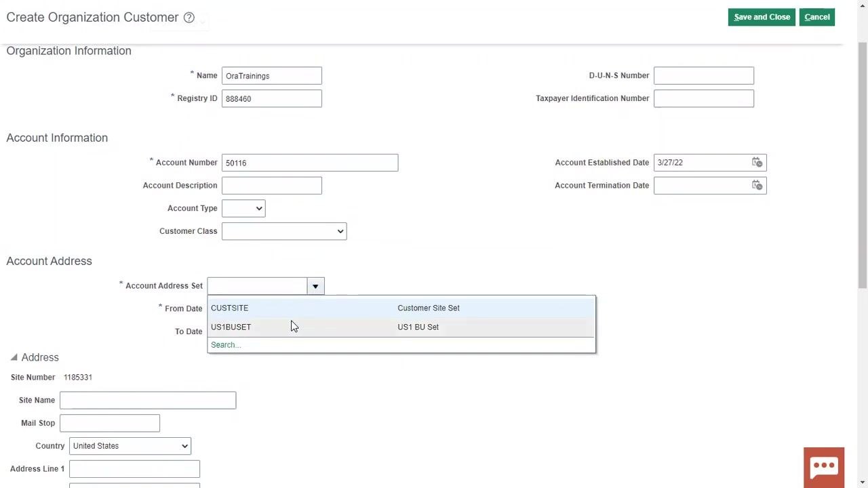Click Save and Close button
The height and width of the screenshot is (488, 868).
(762, 17)
